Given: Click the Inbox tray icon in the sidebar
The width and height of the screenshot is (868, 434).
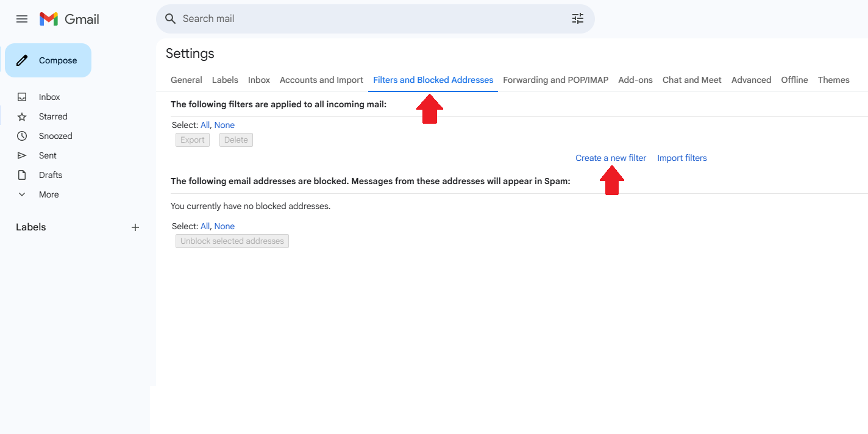Looking at the screenshot, I should tap(22, 97).
